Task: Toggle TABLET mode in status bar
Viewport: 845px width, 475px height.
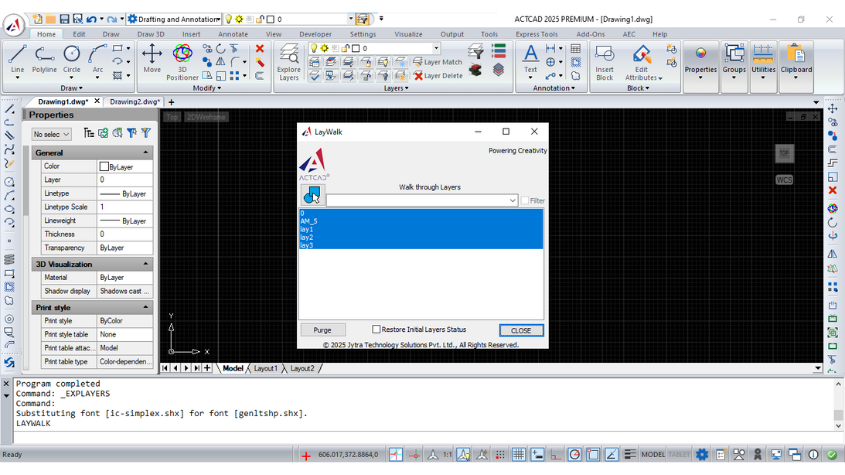Action: [678, 455]
